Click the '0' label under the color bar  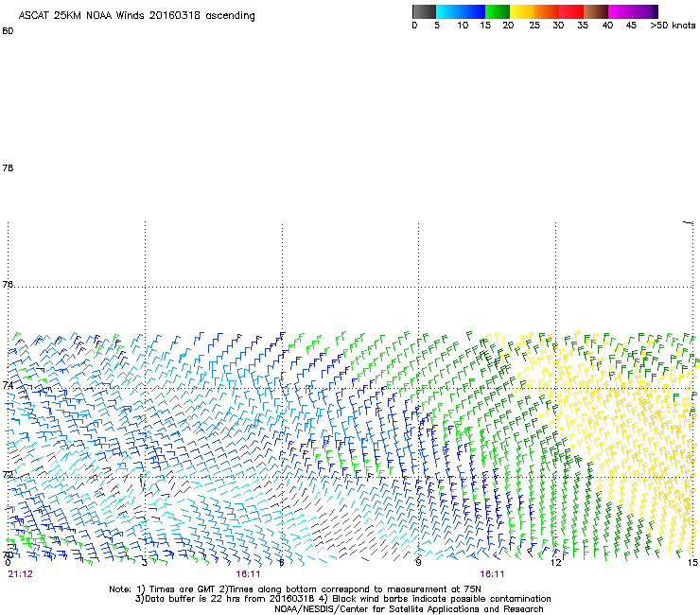coord(414,26)
